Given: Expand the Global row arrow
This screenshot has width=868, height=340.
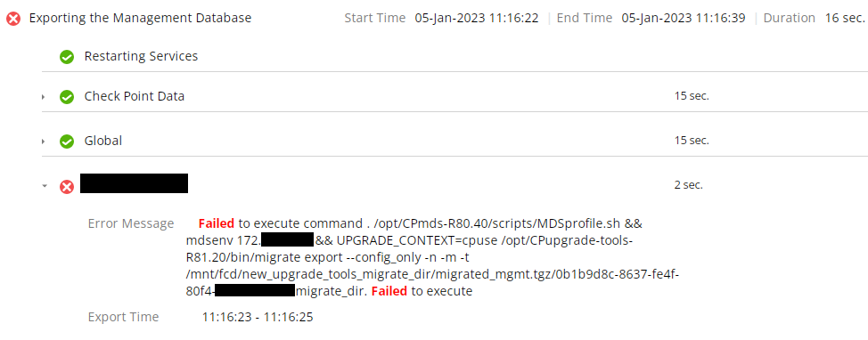Looking at the screenshot, I should click(43, 142).
